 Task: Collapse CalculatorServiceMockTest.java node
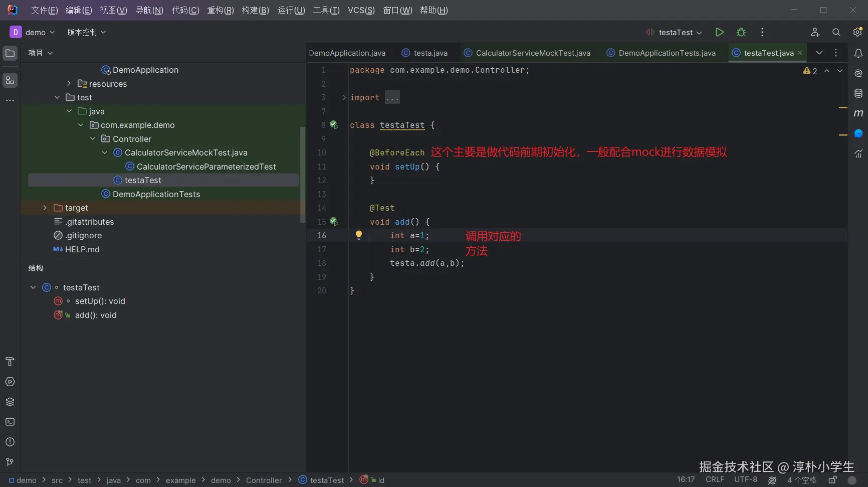pos(105,152)
